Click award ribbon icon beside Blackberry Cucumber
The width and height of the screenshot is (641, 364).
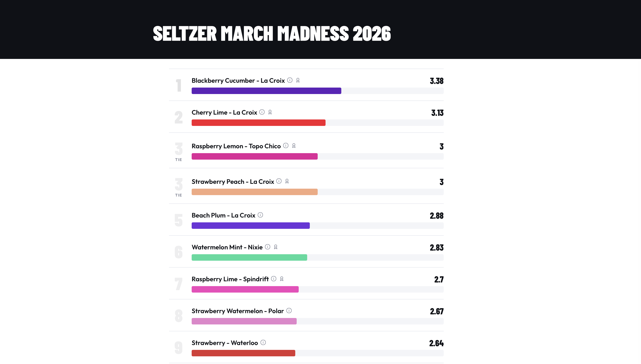(x=298, y=80)
